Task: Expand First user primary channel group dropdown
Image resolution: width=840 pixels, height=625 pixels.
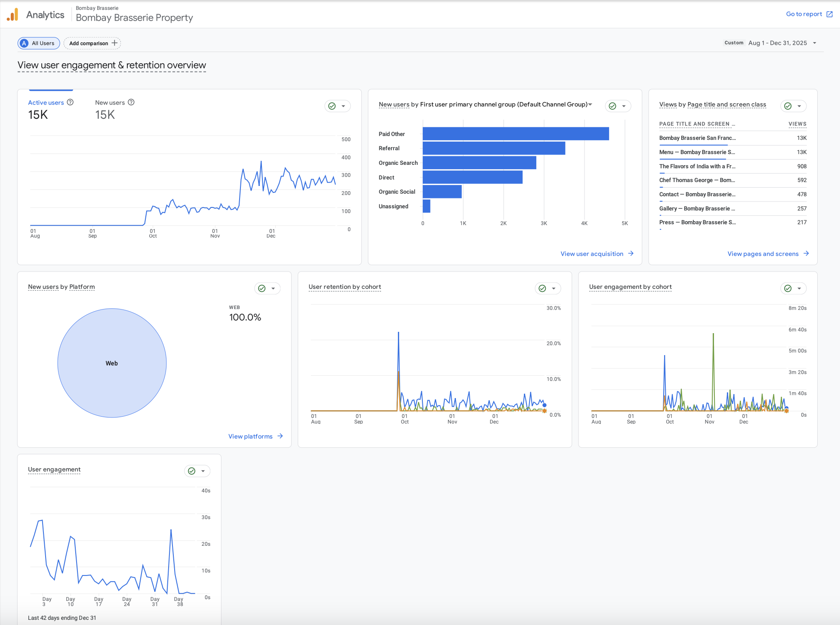Action: tap(590, 104)
